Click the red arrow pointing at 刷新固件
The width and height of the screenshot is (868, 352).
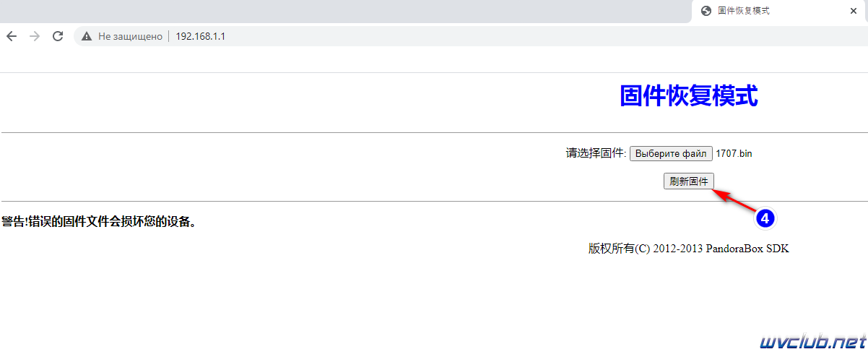pyautogui.click(x=734, y=199)
